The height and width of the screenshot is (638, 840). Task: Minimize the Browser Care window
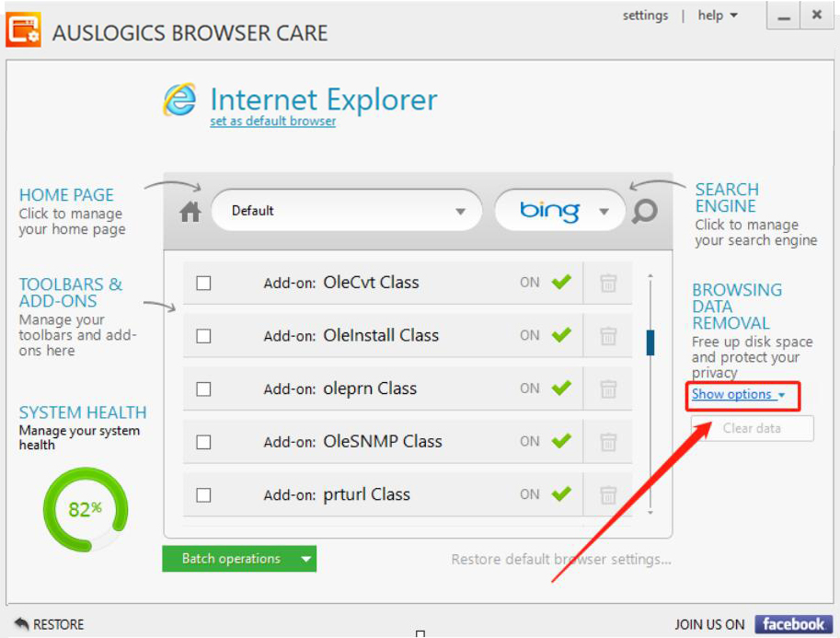pos(784,16)
